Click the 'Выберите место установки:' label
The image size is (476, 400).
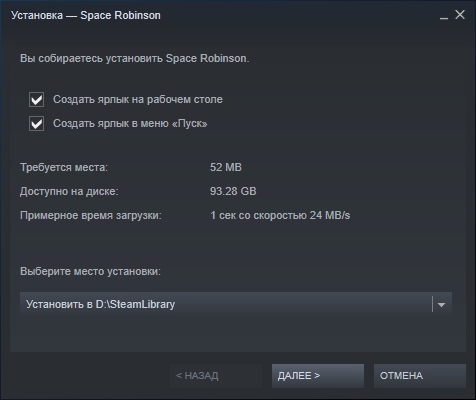(x=90, y=271)
